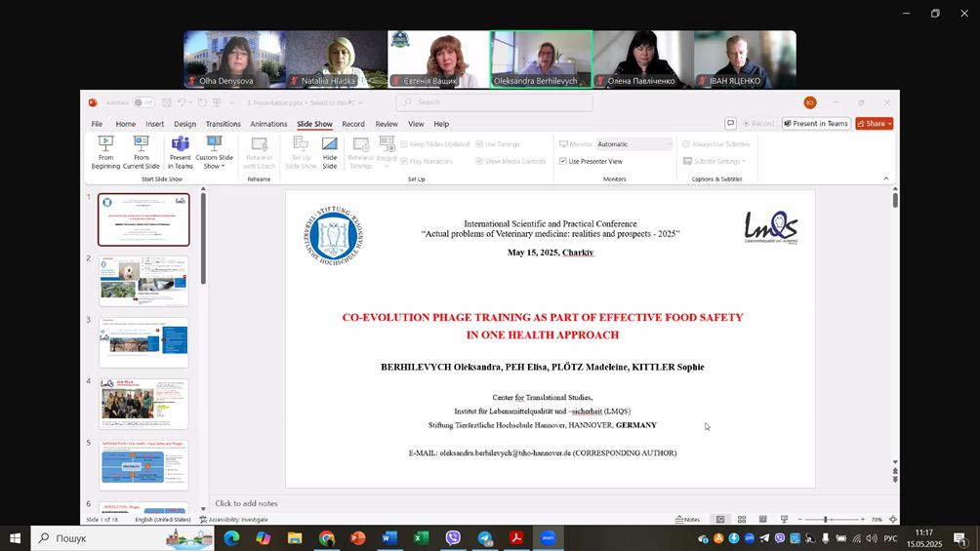Click Present in Teams ribbon icon
Screen dimensions: 980x551
point(180,152)
